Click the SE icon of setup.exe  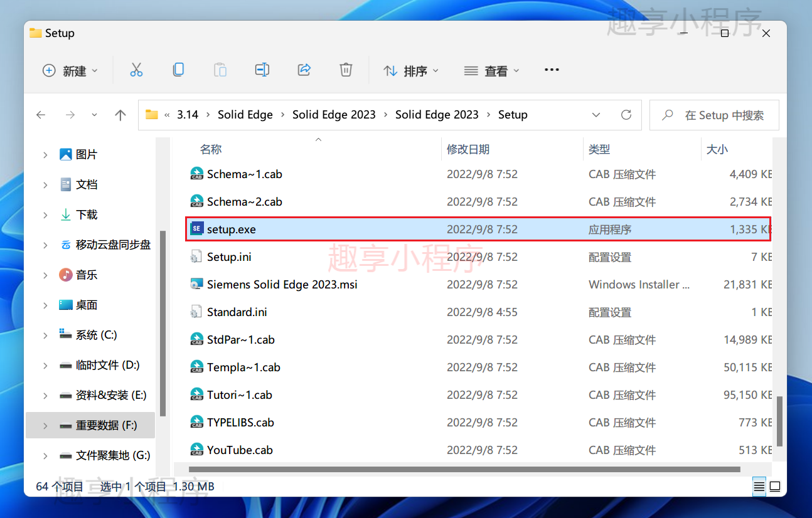pyautogui.click(x=197, y=229)
